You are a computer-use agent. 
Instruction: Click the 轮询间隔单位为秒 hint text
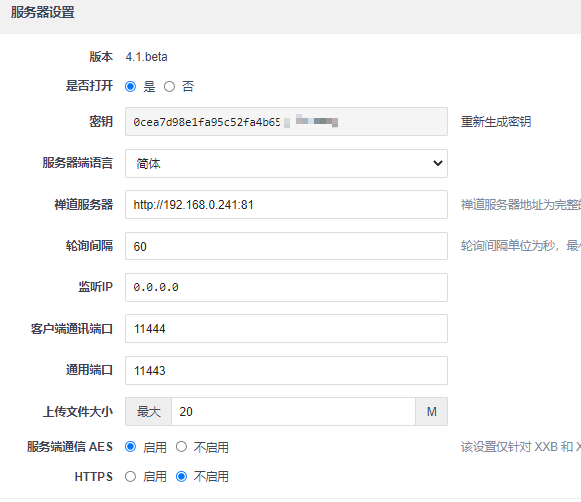(521, 246)
